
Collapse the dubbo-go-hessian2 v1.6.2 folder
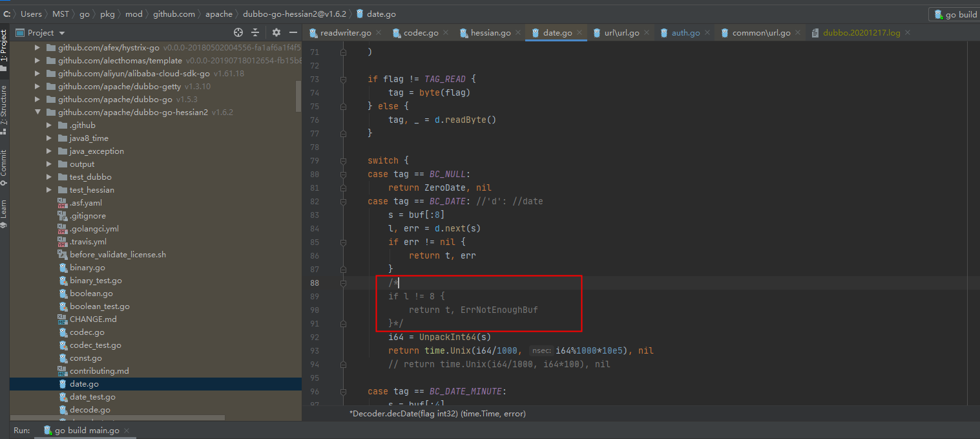37,112
